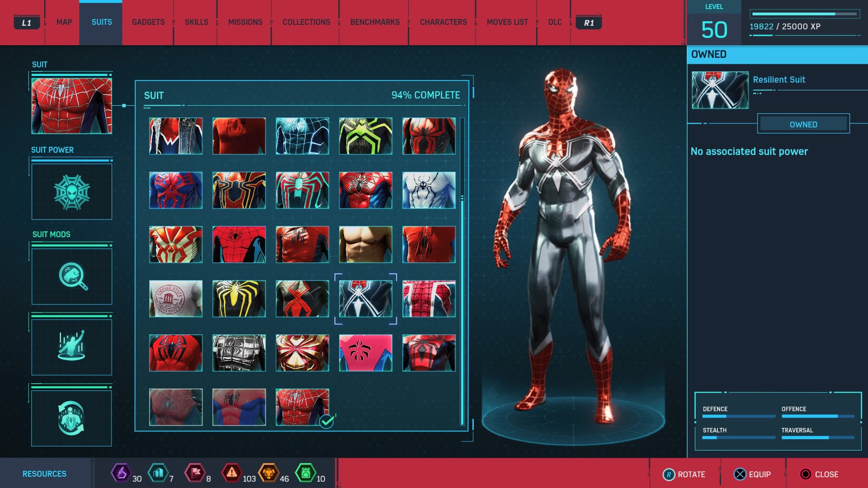This screenshot has height=488, width=868.
Task: Select the undies bare-chest suit
Action: (366, 244)
